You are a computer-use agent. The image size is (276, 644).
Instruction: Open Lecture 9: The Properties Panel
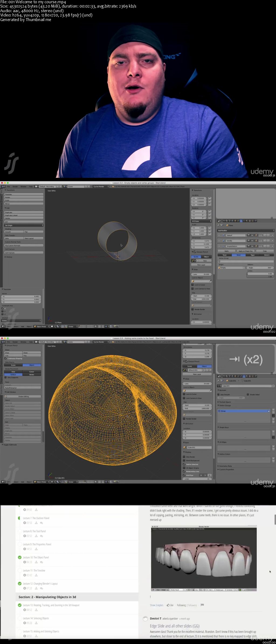(37, 544)
